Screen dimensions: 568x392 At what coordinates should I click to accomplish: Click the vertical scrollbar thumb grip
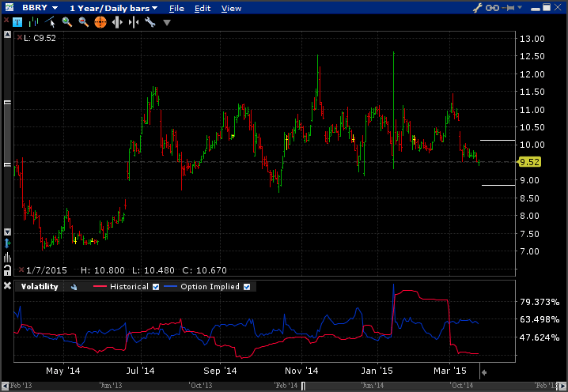pyautogui.click(x=7, y=134)
